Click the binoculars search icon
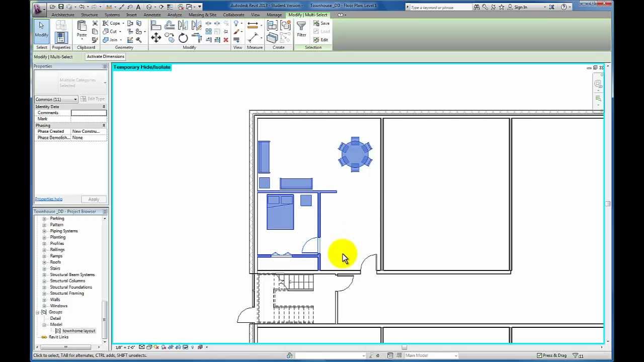The image size is (644, 362). tap(476, 7)
